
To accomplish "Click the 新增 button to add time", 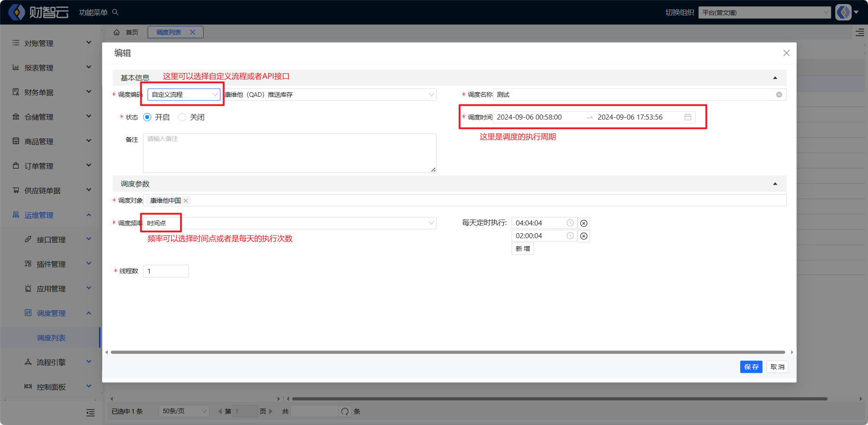I will click(x=523, y=249).
